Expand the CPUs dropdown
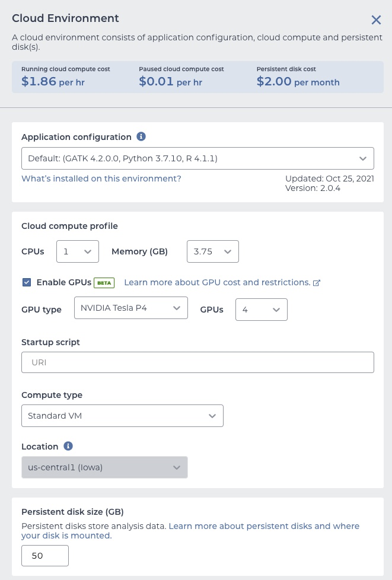Screen dimensions: 392x580 tap(78, 251)
